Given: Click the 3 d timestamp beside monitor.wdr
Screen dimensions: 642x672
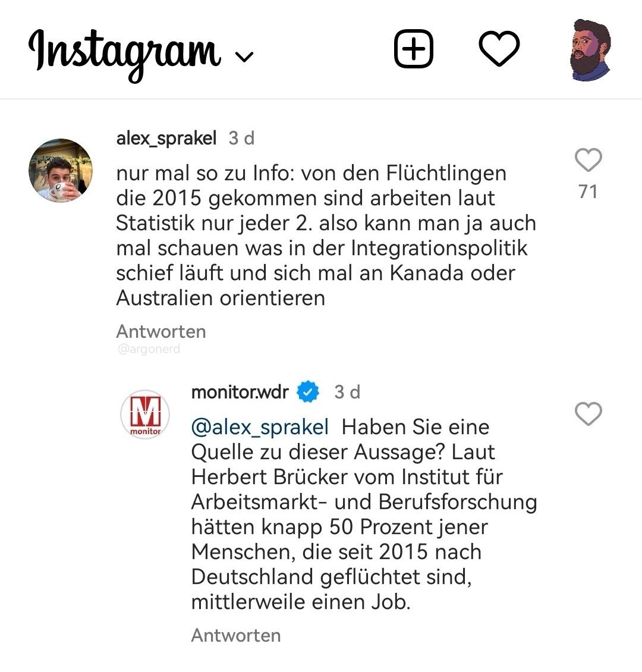Looking at the screenshot, I should click(x=347, y=392).
